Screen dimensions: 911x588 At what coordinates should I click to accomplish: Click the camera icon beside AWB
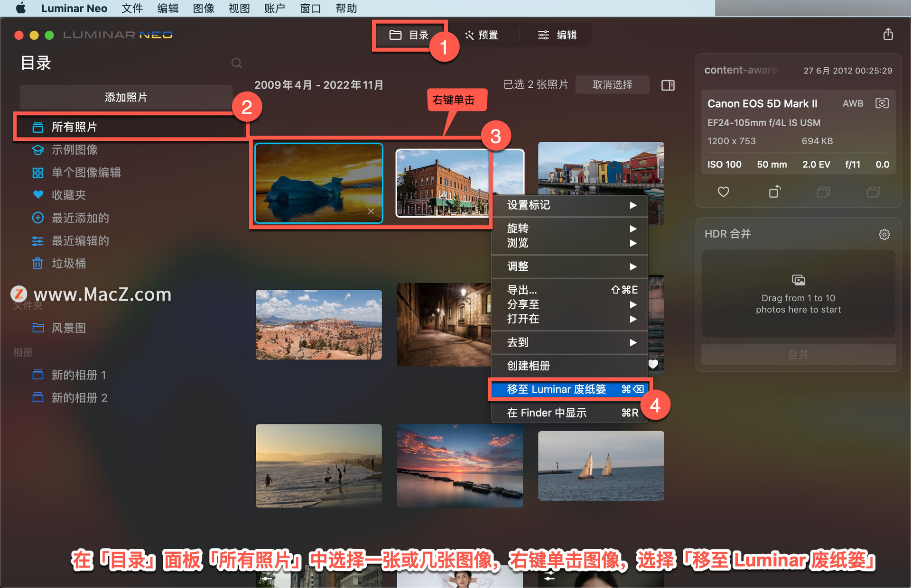tap(882, 103)
